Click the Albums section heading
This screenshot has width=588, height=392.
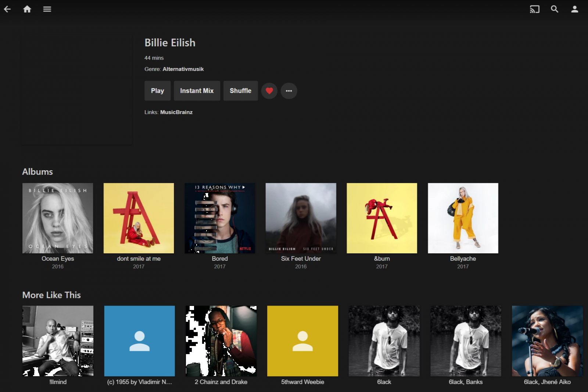(37, 172)
